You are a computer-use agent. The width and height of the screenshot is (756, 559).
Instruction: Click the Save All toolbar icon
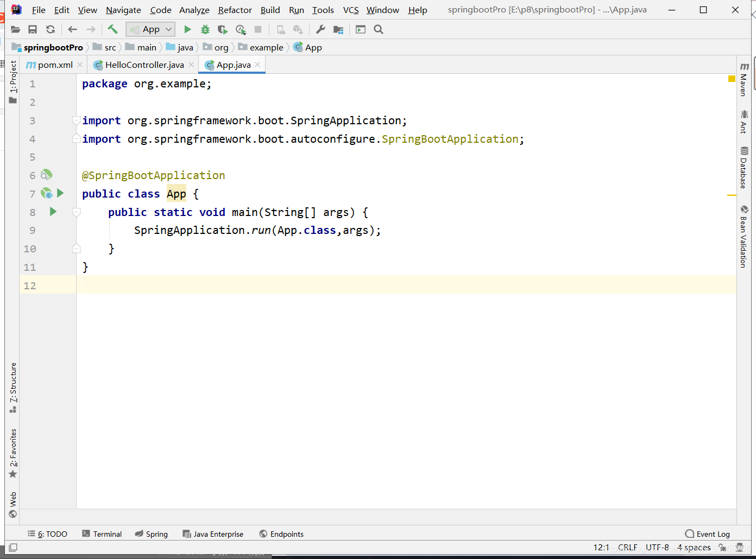point(33,29)
